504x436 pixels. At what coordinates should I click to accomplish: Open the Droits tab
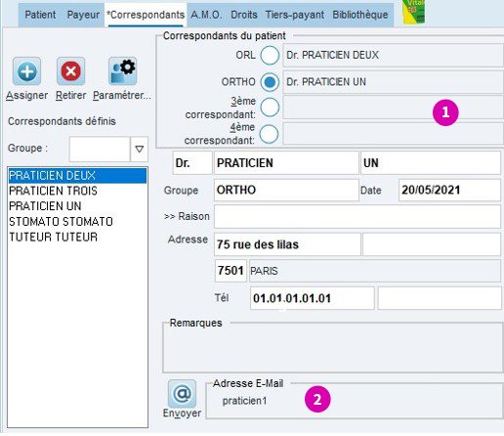click(x=244, y=15)
